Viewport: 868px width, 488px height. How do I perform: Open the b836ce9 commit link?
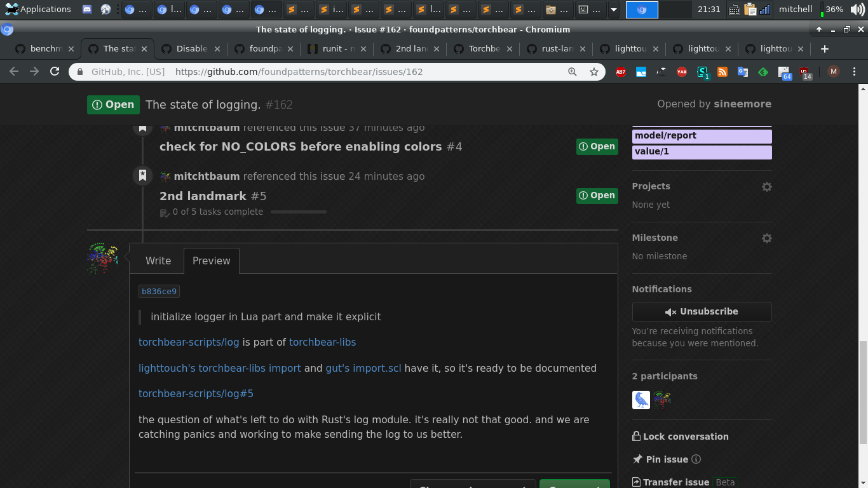(159, 292)
